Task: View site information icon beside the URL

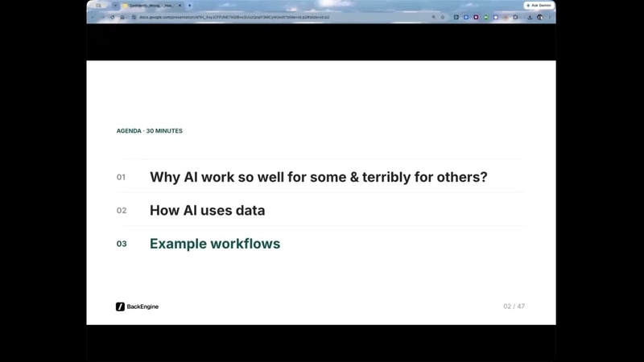Action: click(x=134, y=17)
